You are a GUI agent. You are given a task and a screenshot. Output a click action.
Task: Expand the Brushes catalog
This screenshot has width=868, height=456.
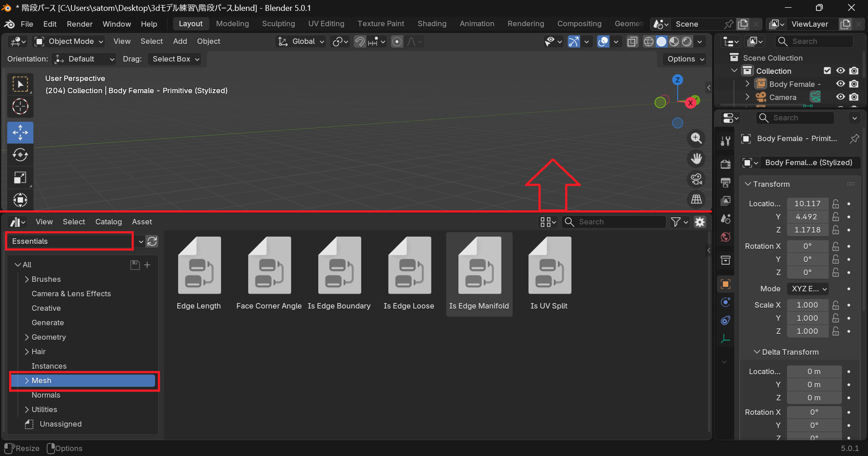pyautogui.click(x=27, y=280)
